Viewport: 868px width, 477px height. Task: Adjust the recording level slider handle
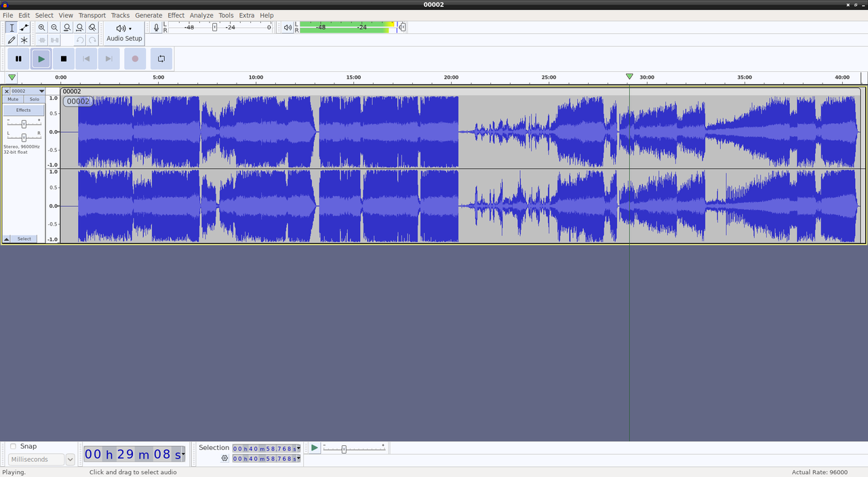pos(215,27)
